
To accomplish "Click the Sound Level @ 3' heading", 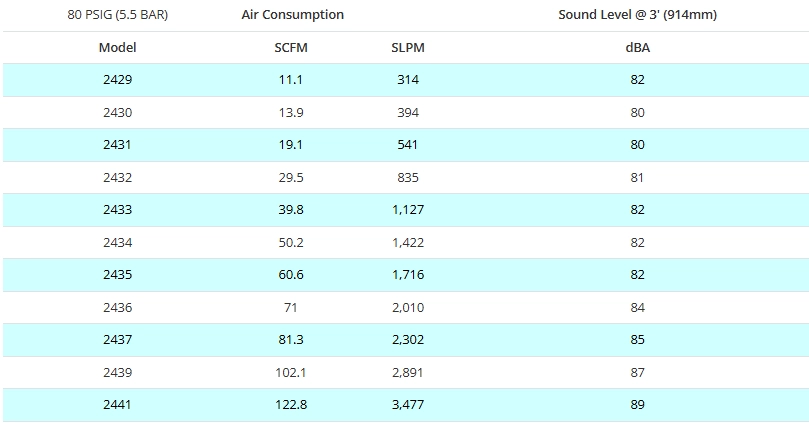I will coord(637,15).
